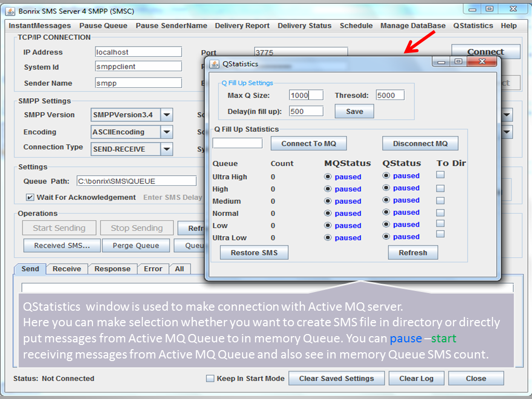Select Low QStatus paused radio

pos(386,224)
